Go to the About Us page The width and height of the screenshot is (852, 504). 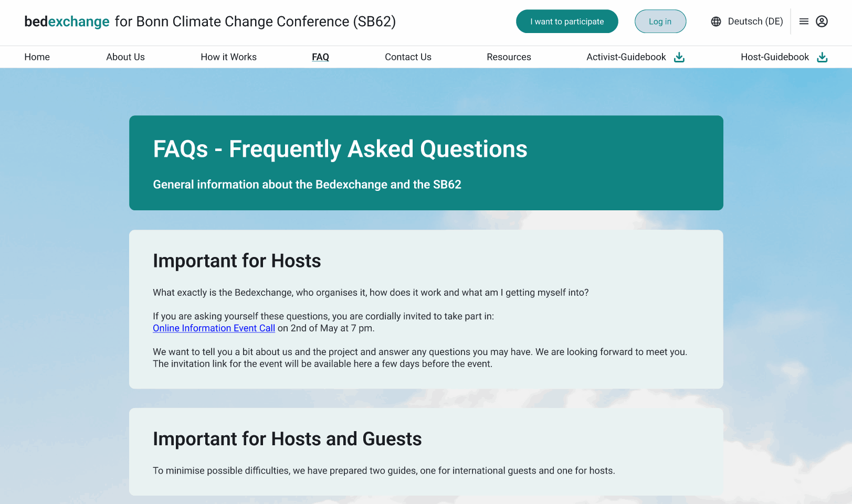[x=125, y=57]
